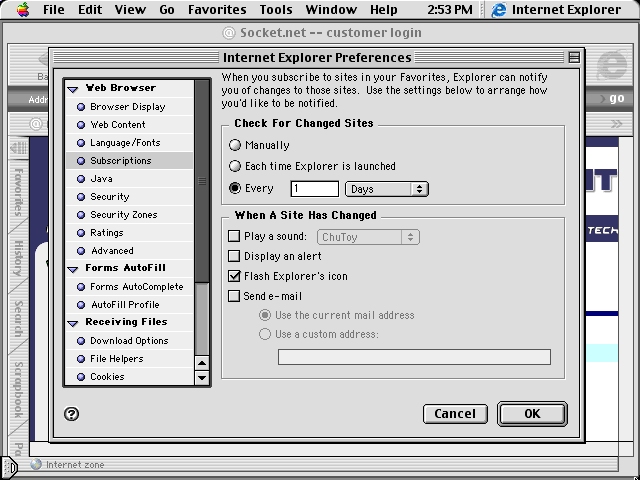Select File Helpers in the list
640x480 pixels.
[129, 359]
